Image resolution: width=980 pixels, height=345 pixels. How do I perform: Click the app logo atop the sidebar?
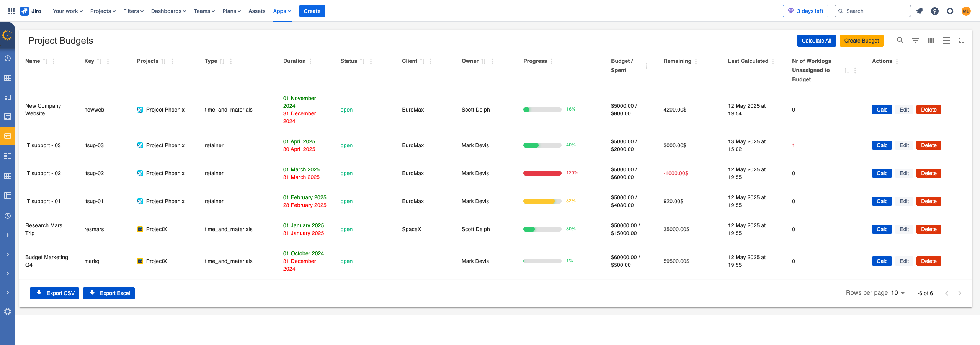click(8, 35)
